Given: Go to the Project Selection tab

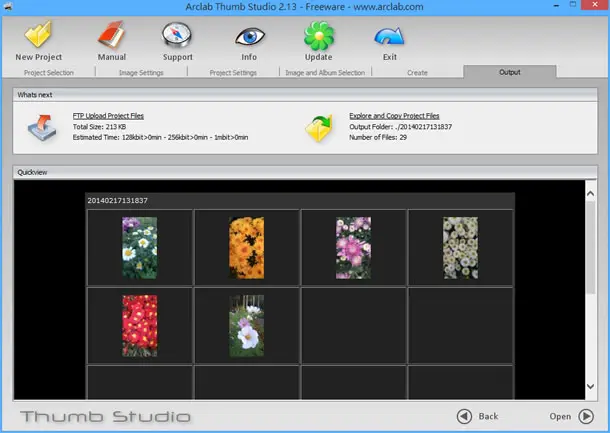Looking at the screenshot, I should pos(49,73).
